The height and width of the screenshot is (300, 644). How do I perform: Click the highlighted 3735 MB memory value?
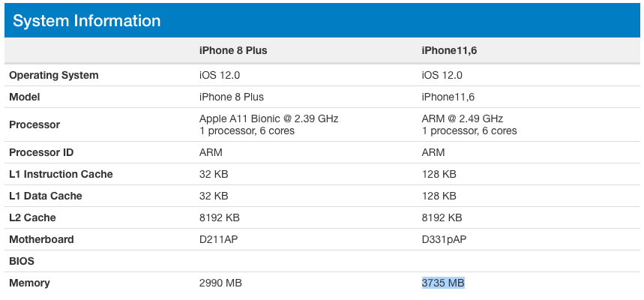(x=443, y=283)
